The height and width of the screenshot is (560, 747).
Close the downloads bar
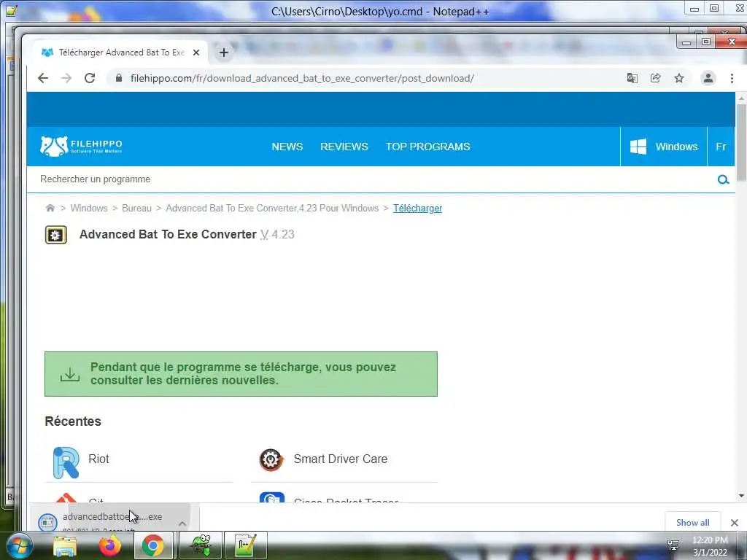734,522
